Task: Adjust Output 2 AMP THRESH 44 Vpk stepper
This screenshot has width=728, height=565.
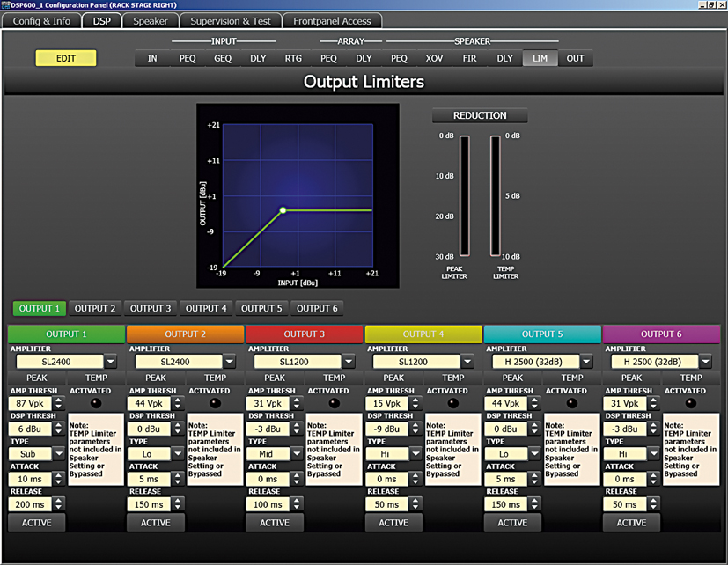Action: click(x=177, y=403)
